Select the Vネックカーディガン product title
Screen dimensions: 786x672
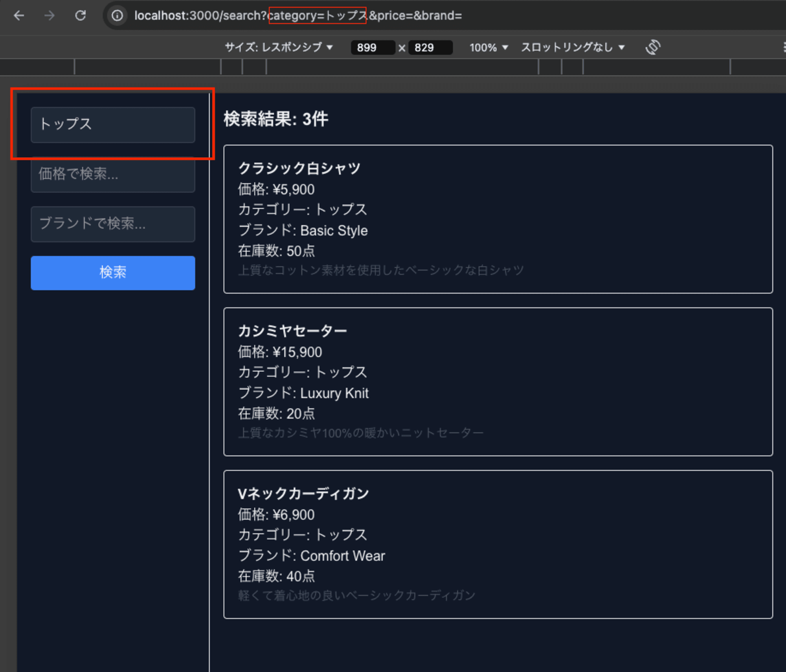click(303, 494)
